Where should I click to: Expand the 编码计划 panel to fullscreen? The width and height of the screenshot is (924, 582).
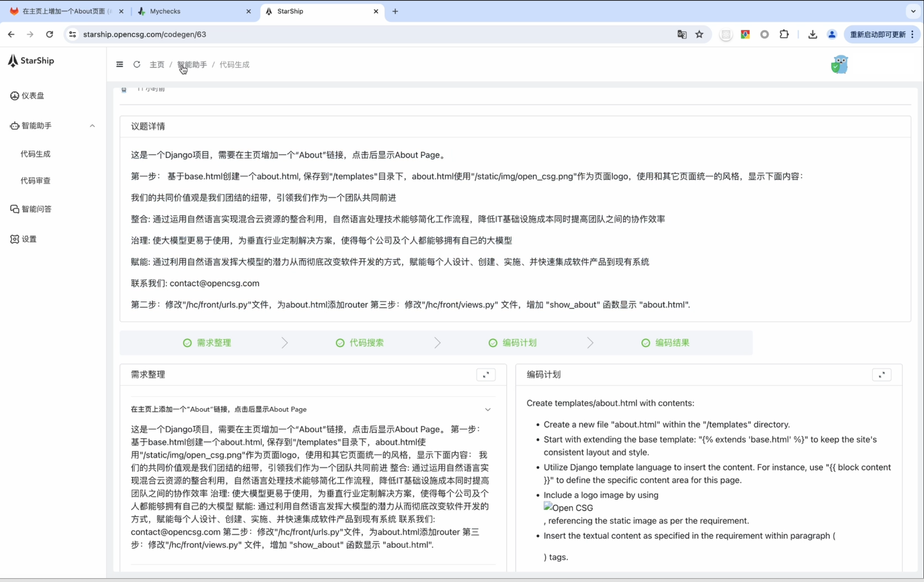pos(881,375)
